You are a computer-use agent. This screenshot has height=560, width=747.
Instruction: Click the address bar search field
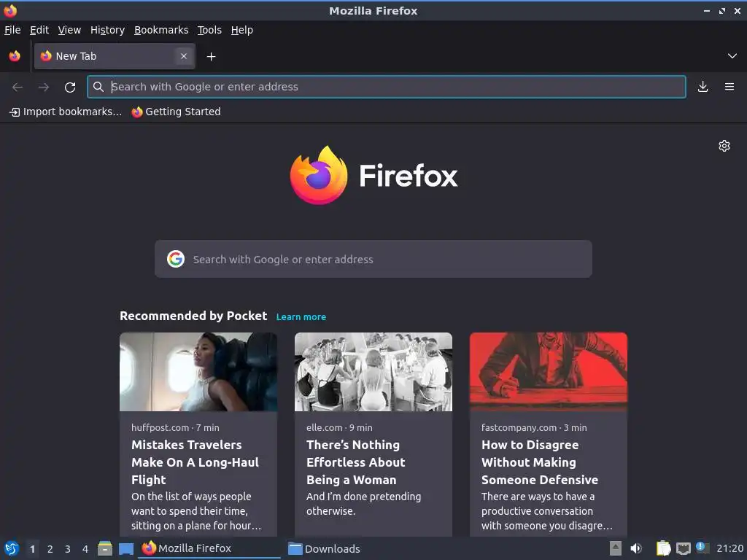coord(387,87)
